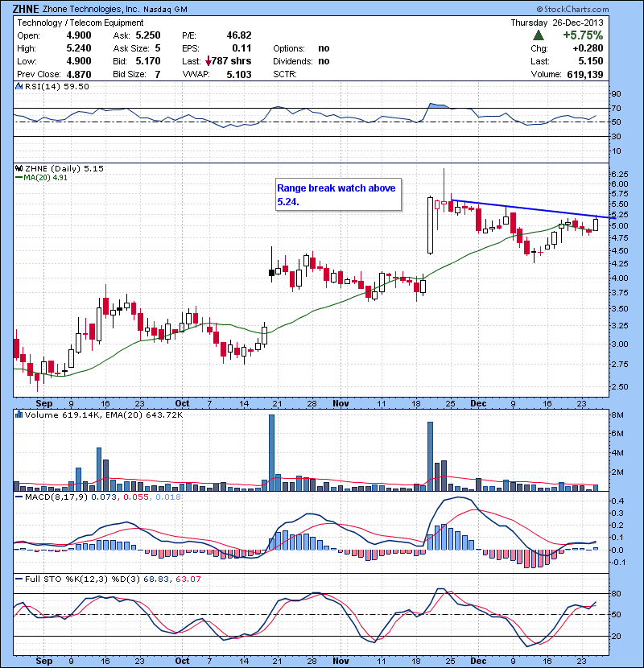Click the MACD(8,17,9) legend label
The image size is (644, 668).
coord(57,497)
